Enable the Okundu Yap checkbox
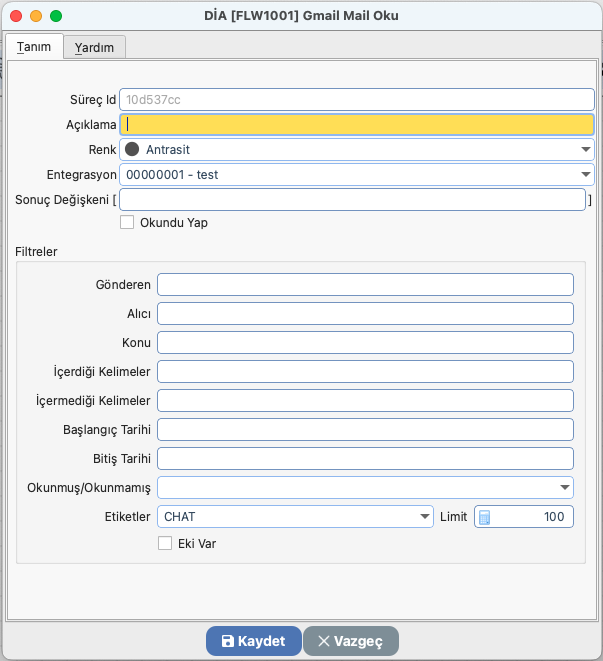The image size is (603, 661). click(127, 222)
